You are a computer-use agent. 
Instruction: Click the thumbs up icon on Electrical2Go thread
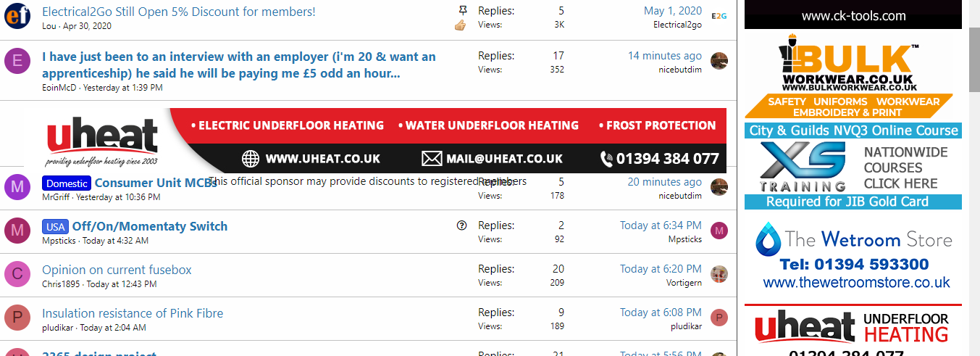pos(460,25)
